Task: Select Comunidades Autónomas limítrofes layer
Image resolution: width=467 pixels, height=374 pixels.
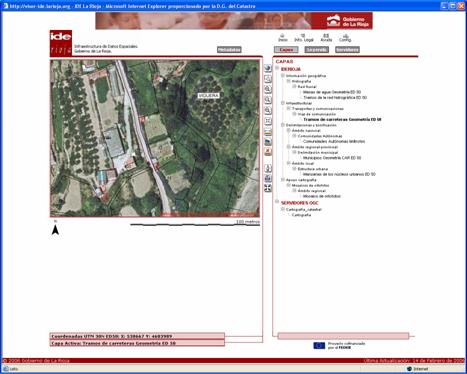Action: tap(334, 141)
